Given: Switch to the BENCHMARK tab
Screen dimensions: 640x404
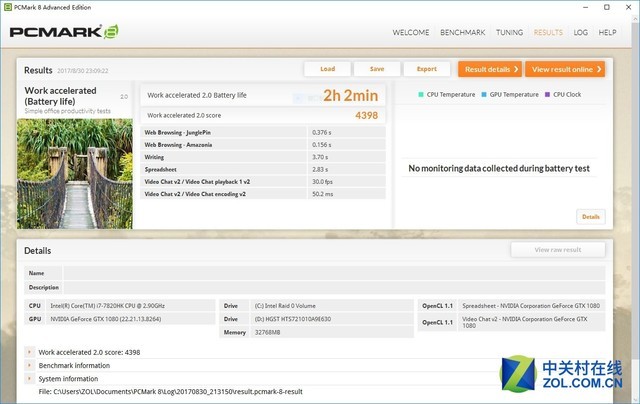Looking at the screenshot, I should point(463,32).
